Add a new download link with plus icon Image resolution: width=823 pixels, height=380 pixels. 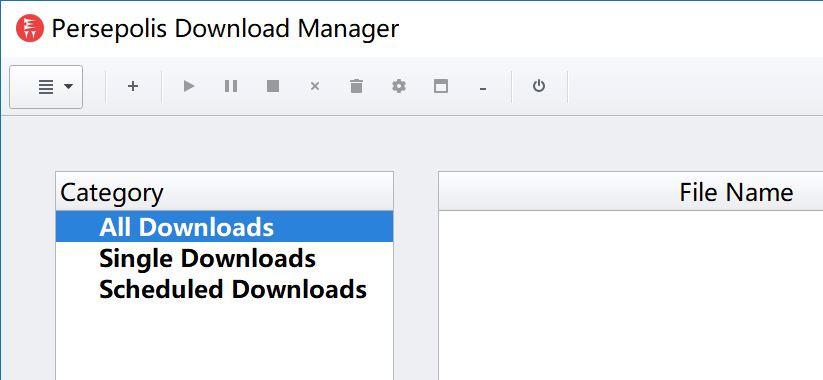click(133, 86)
